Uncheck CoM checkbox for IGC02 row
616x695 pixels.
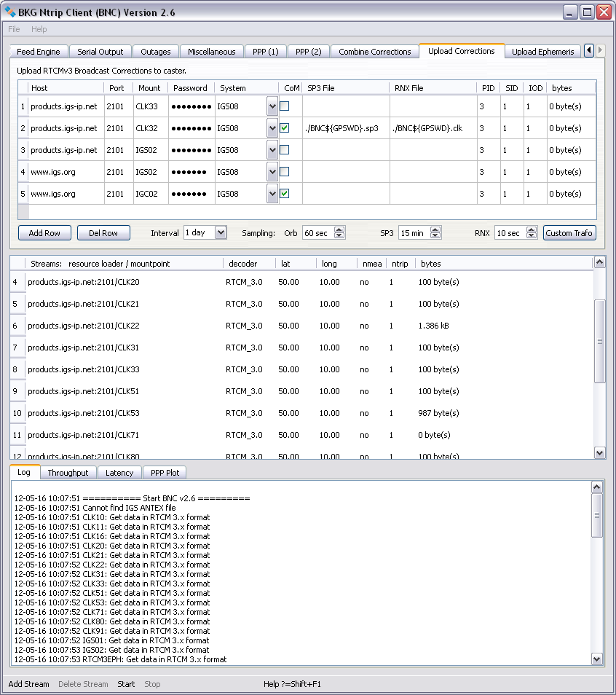(x=285, y=194)
